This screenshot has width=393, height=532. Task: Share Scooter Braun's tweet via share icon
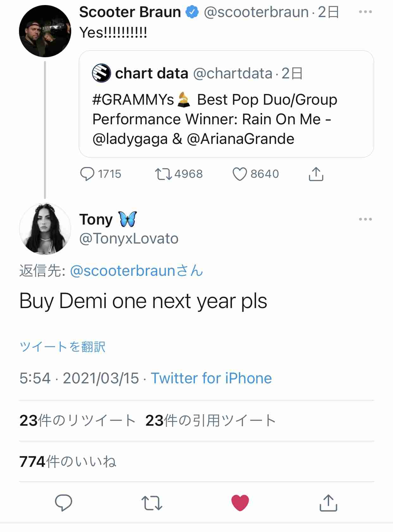(316, 174)
